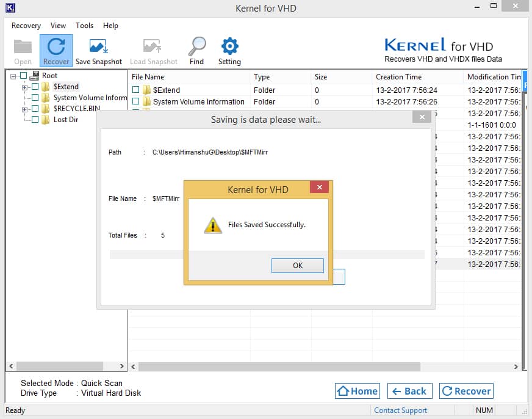
Task: Click the bottom Recover button
Action: pyautogui.click(x=466, y=391)
